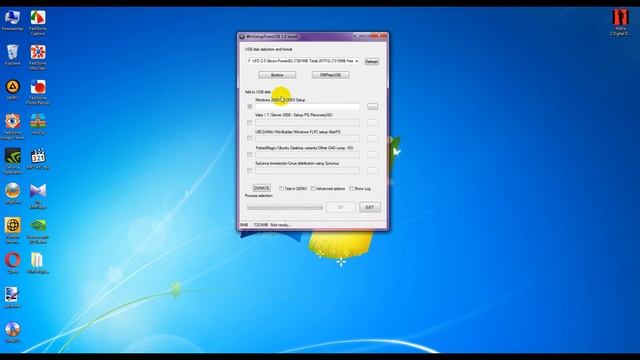Screen dimensions: 640x360
Task: Open the Mafia 2 shortcut in the top-right corner
Action: (620, 22)
